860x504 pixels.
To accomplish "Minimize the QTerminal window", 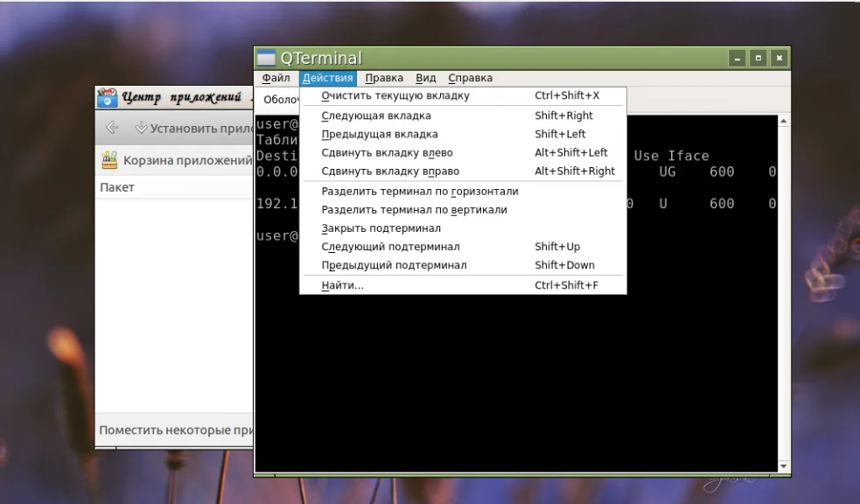I will coord(738,58).
